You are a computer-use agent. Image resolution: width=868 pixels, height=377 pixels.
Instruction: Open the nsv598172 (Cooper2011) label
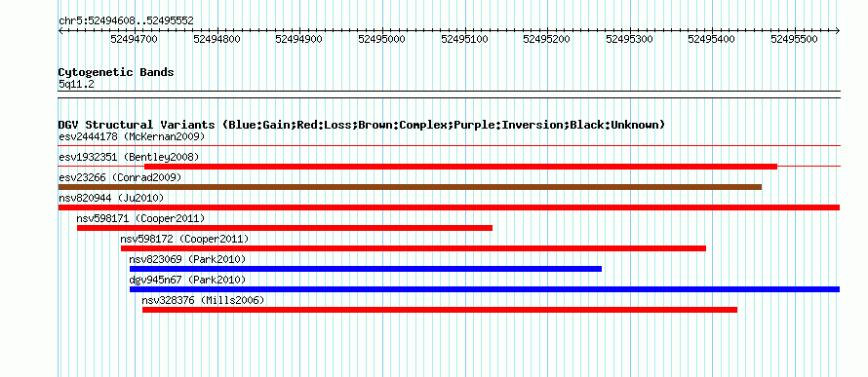(185, 239)
